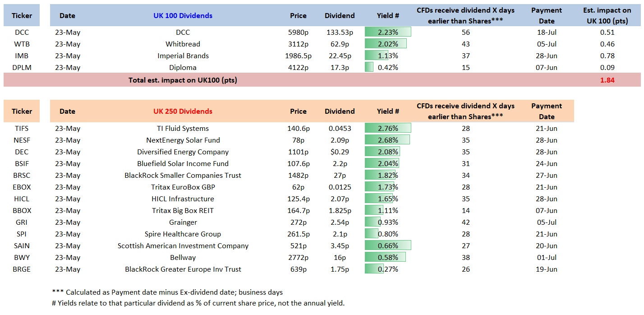Select the HICL ticker cell

click(22, 199)
